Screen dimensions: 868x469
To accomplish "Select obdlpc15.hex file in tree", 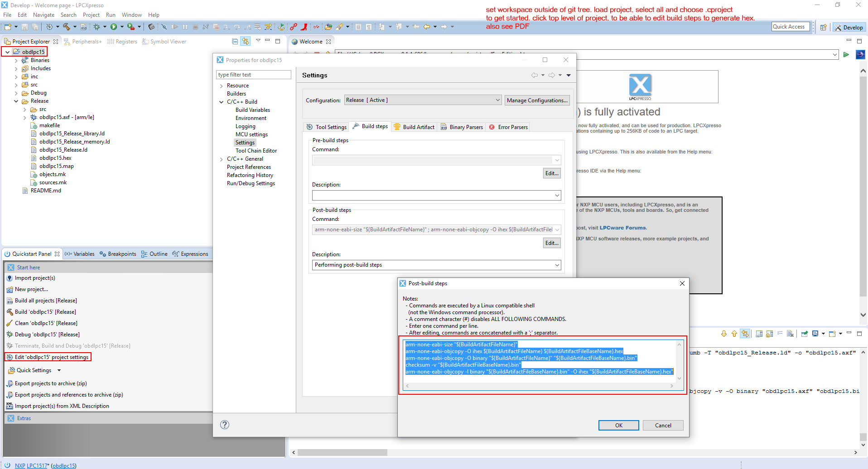I will [55, 158].
